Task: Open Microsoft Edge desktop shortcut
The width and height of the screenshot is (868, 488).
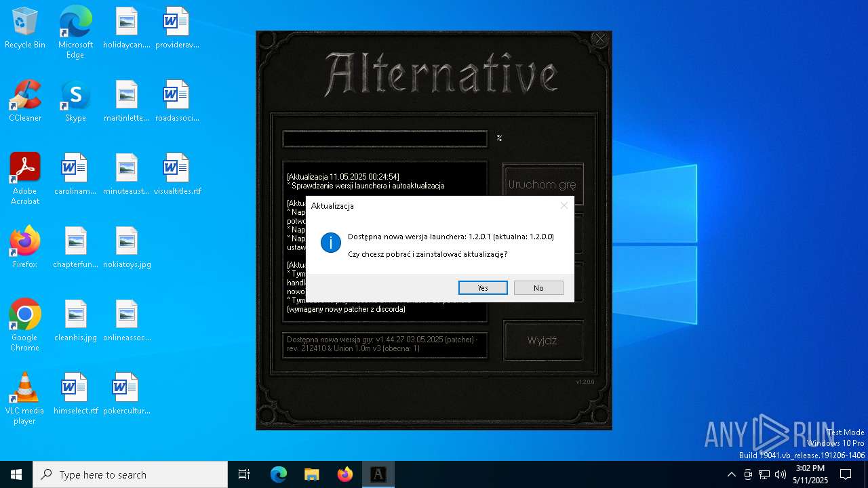Action: pyautogui.click(x=75, y=33)
